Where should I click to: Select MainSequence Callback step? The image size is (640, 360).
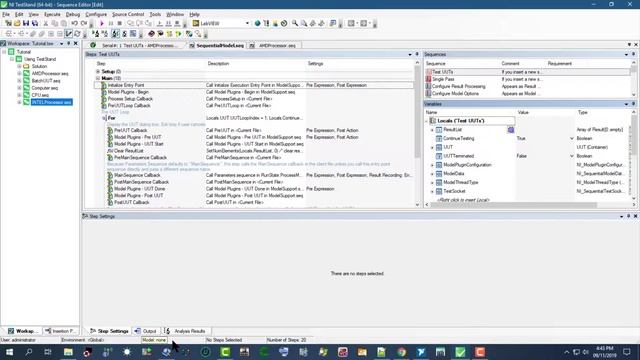tap(137, 175)
